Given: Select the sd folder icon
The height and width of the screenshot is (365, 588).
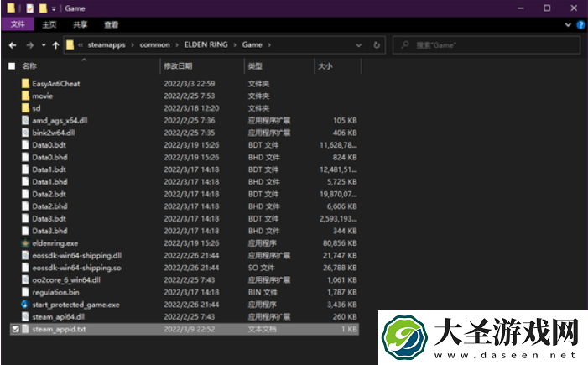Looking at the screenshot, I should (x=25, y=108).
